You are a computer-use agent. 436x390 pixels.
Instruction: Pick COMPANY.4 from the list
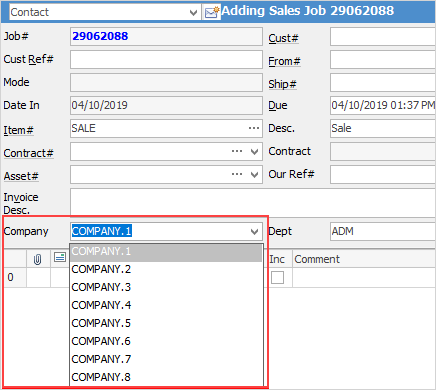pyautogui.click(x=166, y=305)
